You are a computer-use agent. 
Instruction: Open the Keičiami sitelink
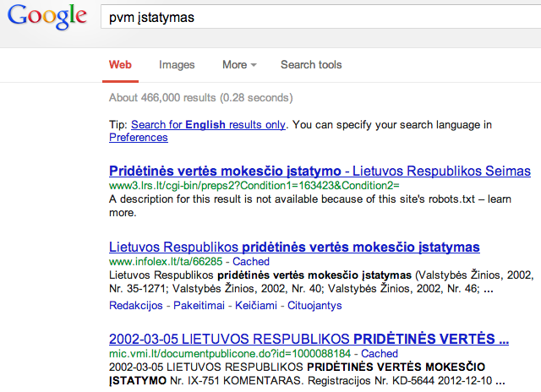[255, 306]
